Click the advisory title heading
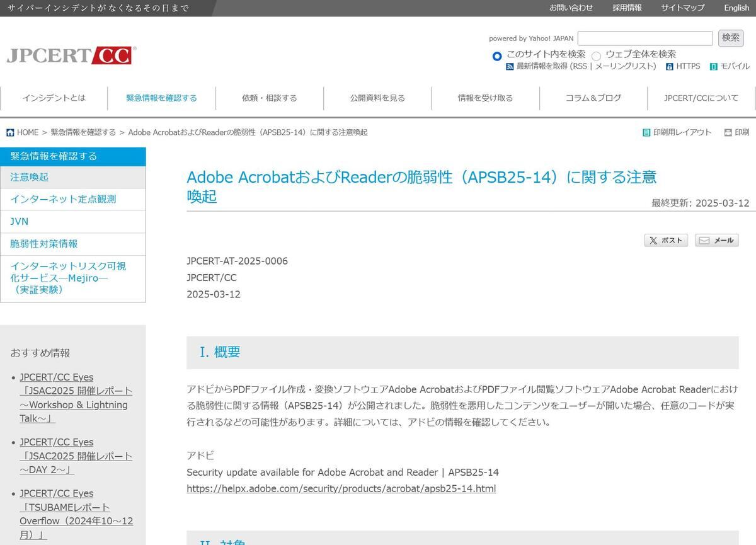756x545 pixels. [x=421, y=186]
